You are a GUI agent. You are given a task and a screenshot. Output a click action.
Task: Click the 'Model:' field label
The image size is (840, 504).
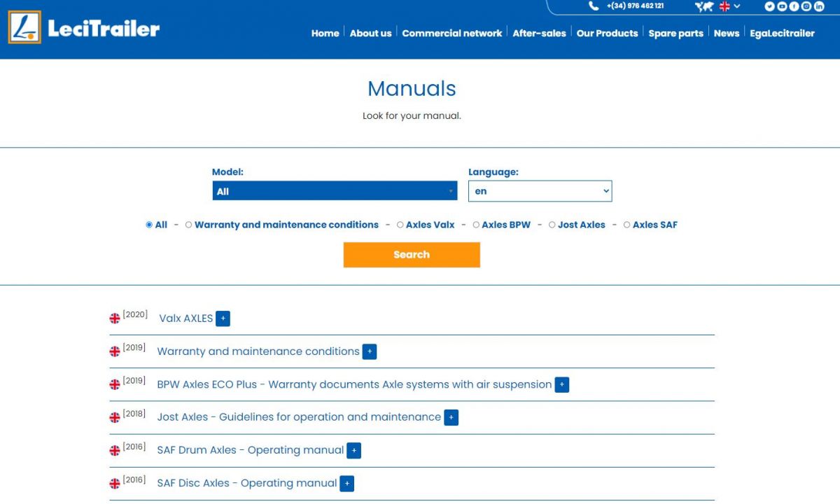coord(227,171)
